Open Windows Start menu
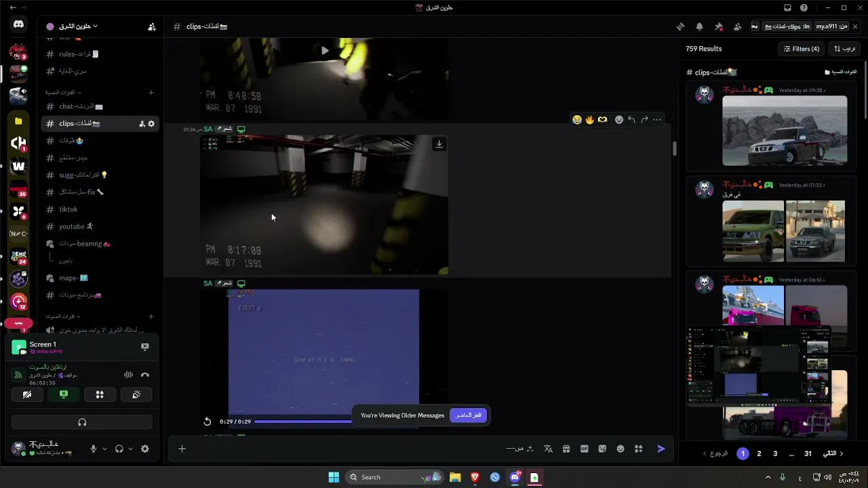The image size is (868, 488). (334, 477)
